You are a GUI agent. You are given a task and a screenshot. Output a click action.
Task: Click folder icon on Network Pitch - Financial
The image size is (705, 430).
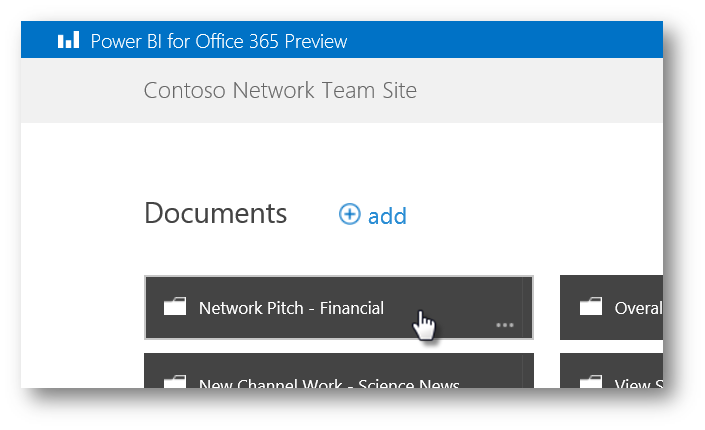click(x=175, y=306)
